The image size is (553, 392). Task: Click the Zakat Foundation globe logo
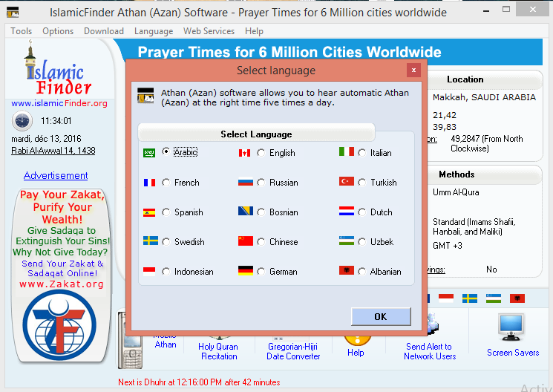[59, 325]
